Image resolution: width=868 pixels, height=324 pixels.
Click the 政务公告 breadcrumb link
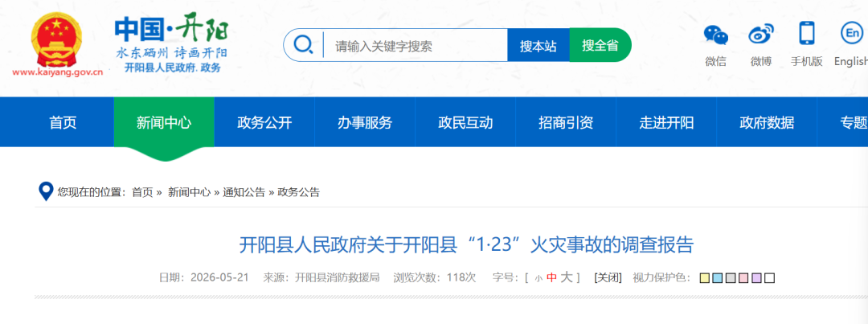click(299, 192)
